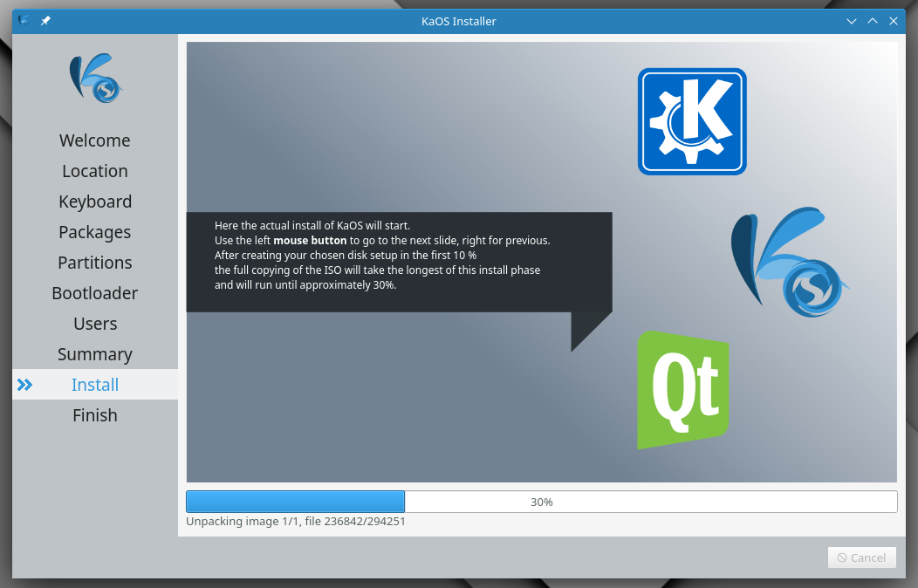Click the green Qt logo
This screenshot has width=918, height=588.
[683, 390]
